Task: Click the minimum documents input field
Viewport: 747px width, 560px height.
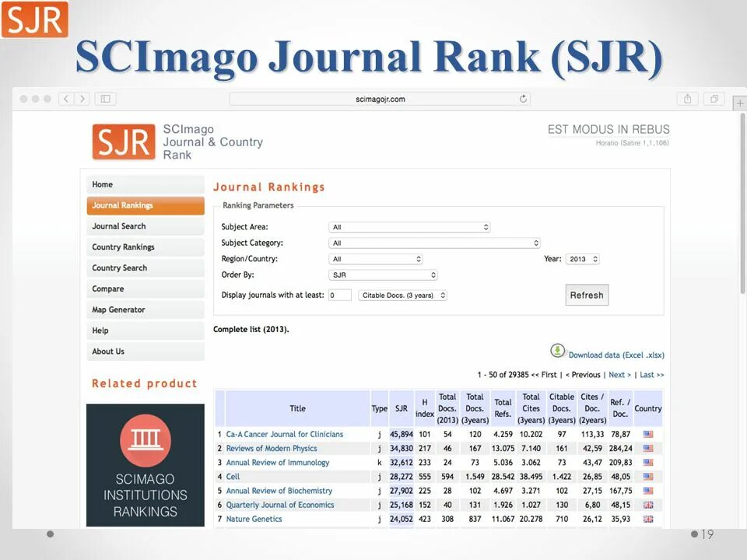Action: 340,296
